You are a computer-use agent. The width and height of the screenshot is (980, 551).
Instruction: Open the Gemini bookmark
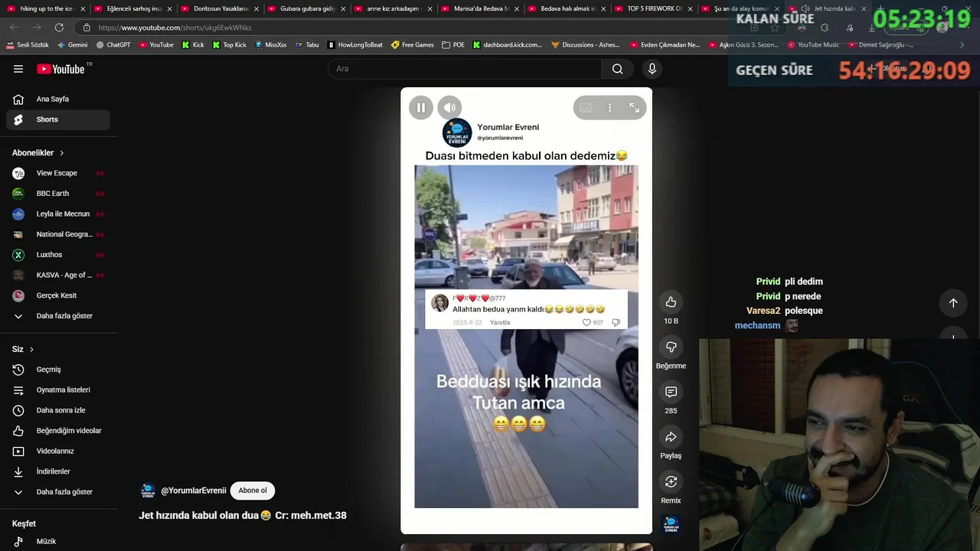tap(72, 45)
